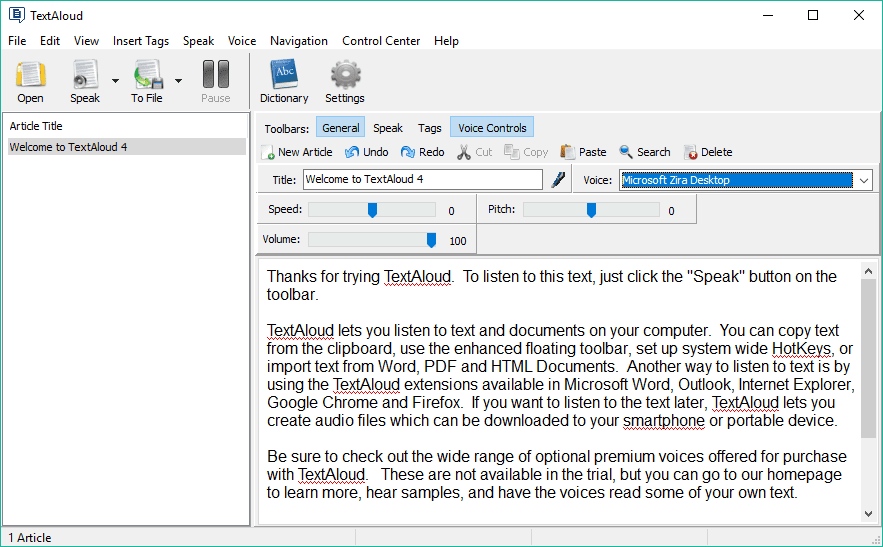The width and height of the screenshot is (883, 547).
Task: Click the Open file icon
Action: pyautogui.click(x=30, y=75)
